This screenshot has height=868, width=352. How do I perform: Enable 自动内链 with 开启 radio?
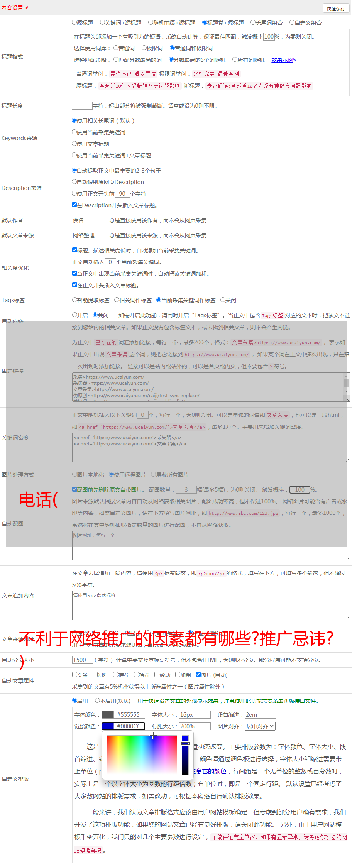pos(74,315)
